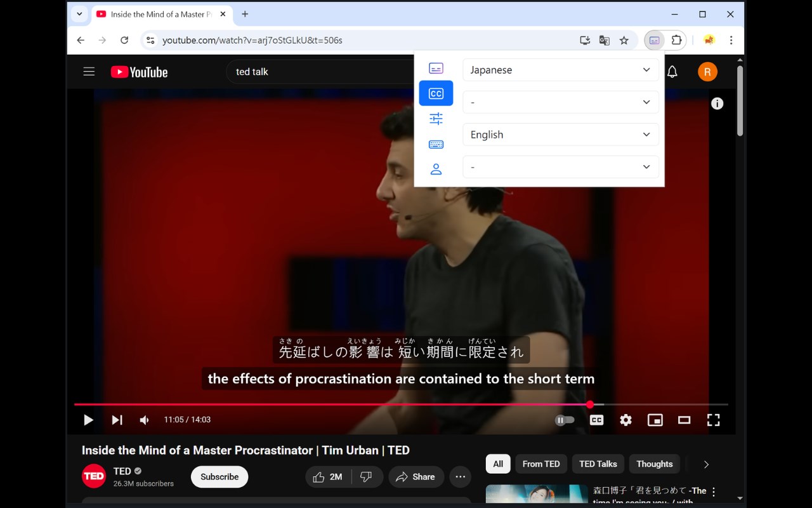Select the CC tab in the extension sidebar
The width and height of the screenshot is (812, 508).
[436, 93]
